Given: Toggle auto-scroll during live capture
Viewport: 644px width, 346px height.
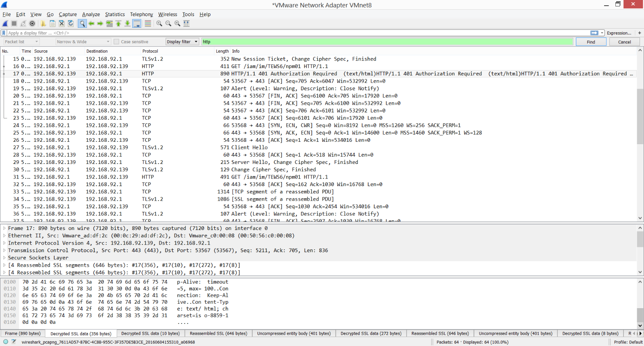Looking at the screenshot, I should [x=137, y=24].
